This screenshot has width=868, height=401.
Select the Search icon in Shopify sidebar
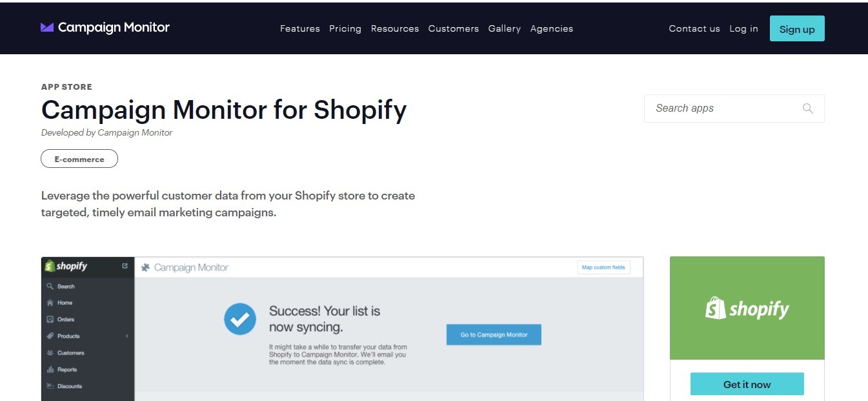50,285
